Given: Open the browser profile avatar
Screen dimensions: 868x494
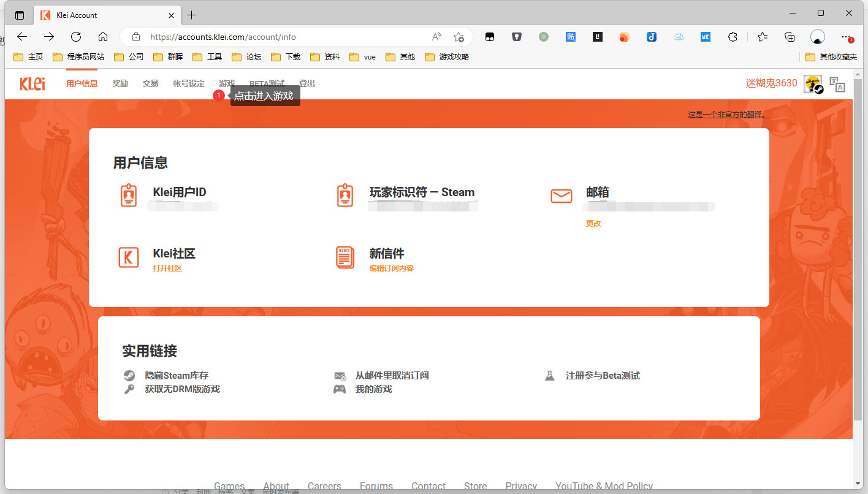Looking at the screenshot, I should coord(818,37).
